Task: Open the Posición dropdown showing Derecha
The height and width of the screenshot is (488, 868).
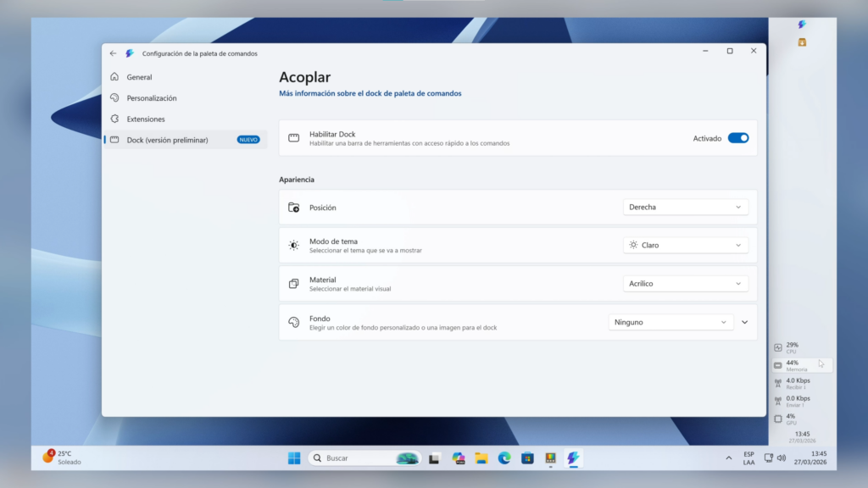Action: click(x=685, y=206)
